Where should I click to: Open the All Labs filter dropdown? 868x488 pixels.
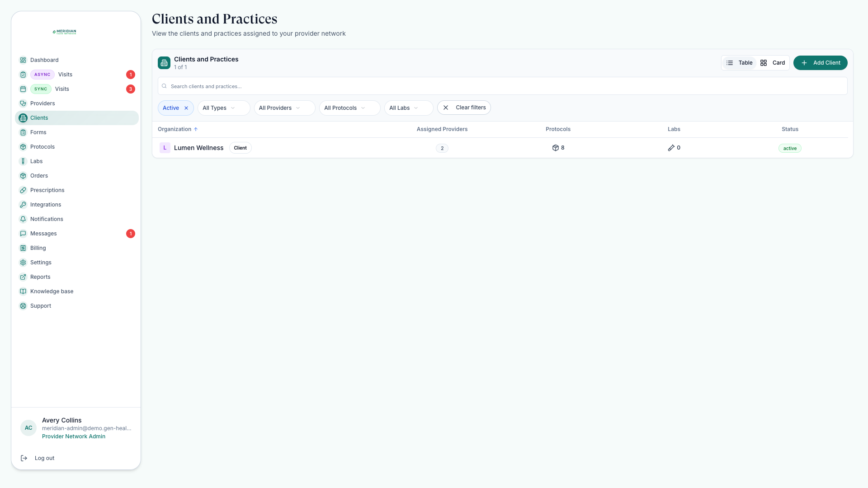(x=408, y=108)
